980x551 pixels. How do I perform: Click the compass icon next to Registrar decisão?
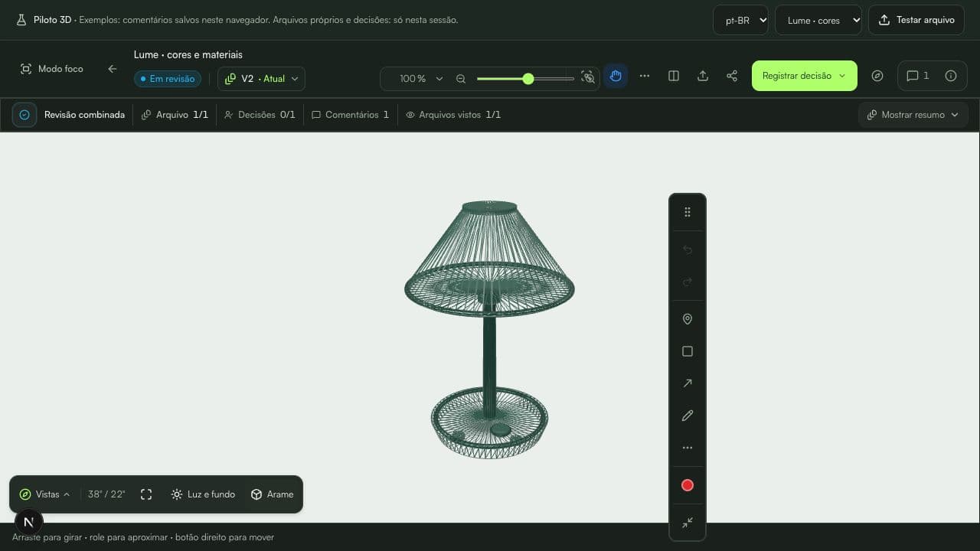[x=877, y=76]
